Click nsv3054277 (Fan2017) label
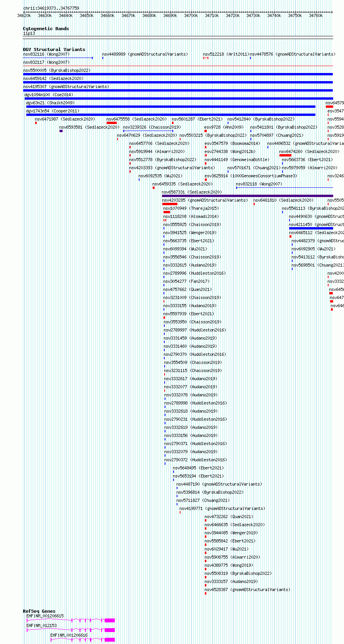Viewport: 344px width, 644px height. 186,281
